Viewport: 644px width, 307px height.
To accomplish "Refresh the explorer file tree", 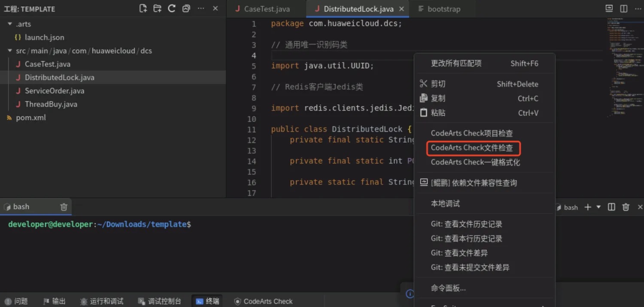I will click(172, 9).
